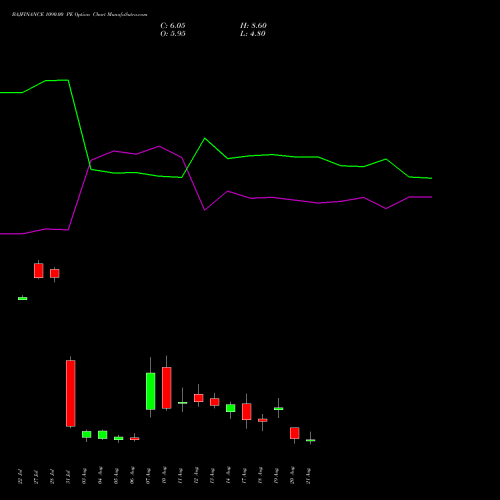The height and width of the screenshot is (500, 500).
Task: Select the '20 Aug' date label
Action: [292, 476]
